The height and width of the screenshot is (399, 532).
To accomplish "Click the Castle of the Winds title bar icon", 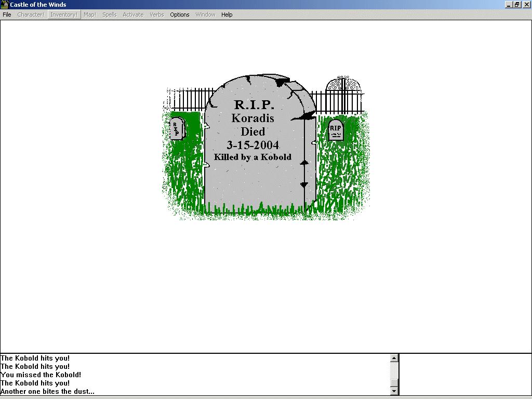I will (x=4, y=4).
